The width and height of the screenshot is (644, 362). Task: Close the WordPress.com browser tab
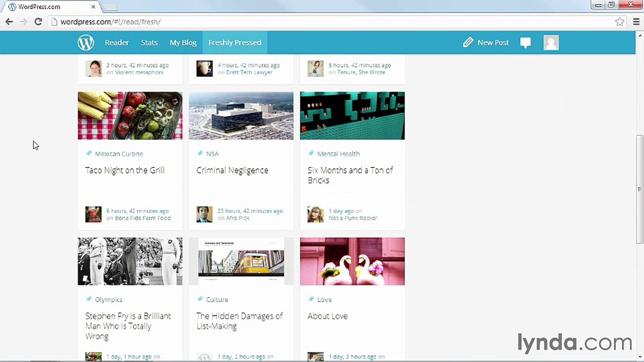tap(94, 7)
